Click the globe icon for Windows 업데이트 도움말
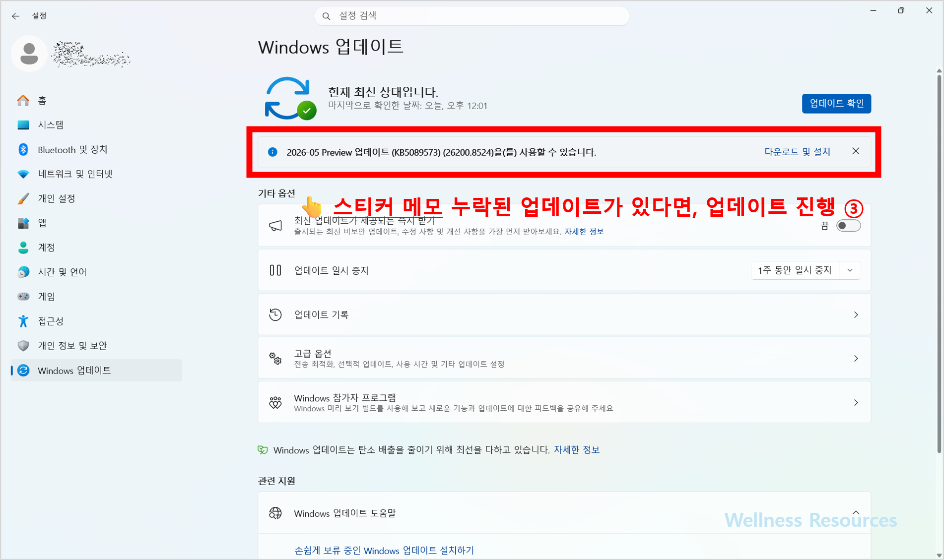Viewport: 944px width, 560px height. click(x=275, y=513)
